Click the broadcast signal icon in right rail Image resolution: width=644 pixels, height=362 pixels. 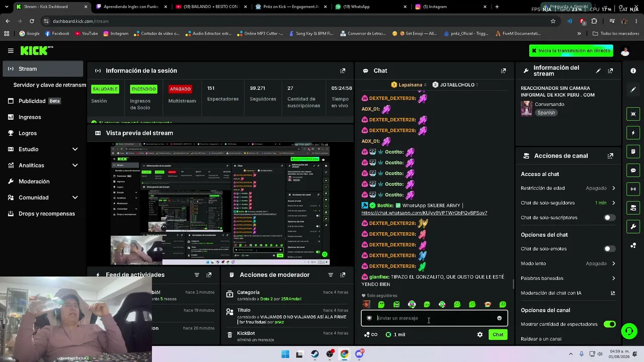click(633, 189)
